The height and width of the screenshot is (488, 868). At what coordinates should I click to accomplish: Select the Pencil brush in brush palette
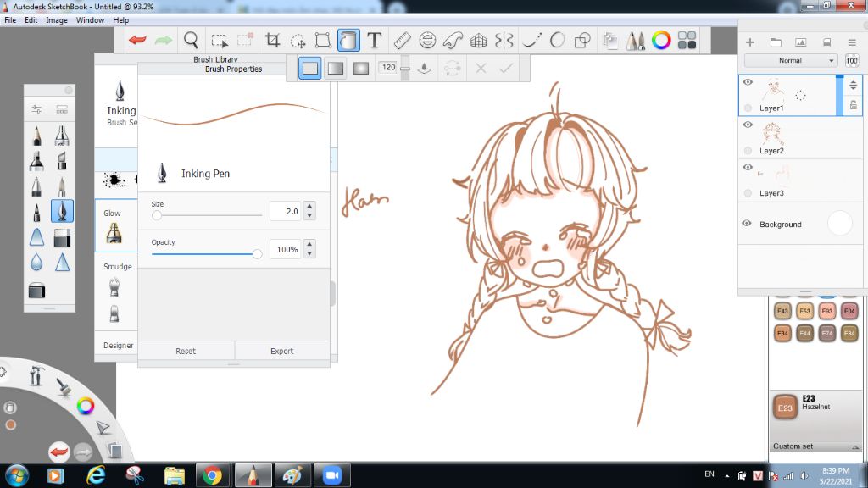(x=36, y=135)
